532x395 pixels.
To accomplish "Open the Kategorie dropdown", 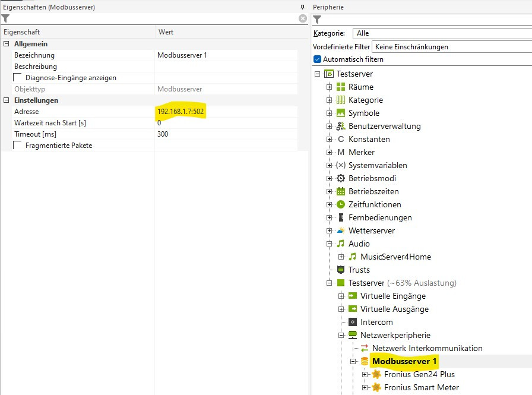I will 442,33.
